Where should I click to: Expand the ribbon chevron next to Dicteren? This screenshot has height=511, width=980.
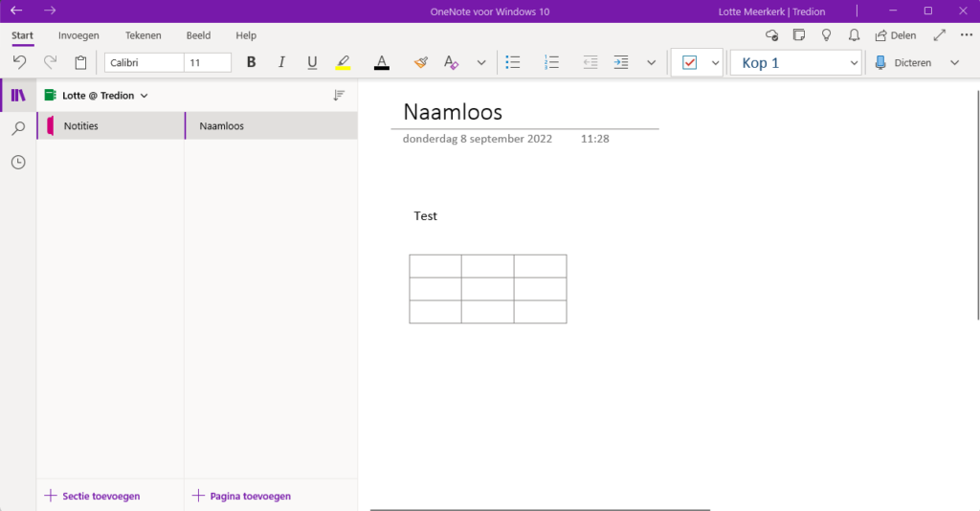(x=954, y=62)
